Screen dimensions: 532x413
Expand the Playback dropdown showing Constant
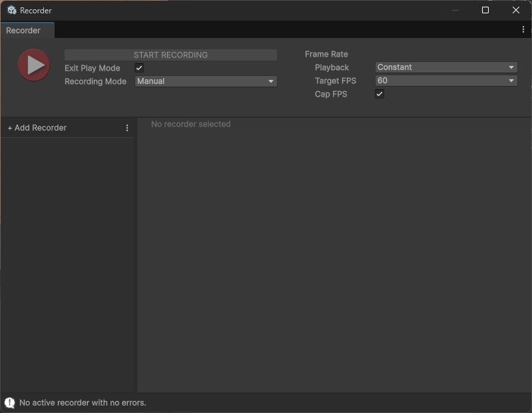446,67
